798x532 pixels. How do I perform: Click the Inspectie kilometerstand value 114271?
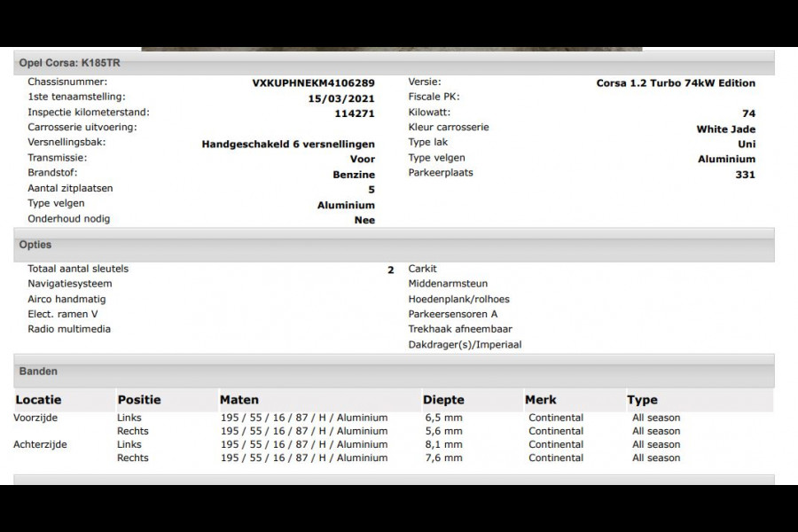(357, 112)
